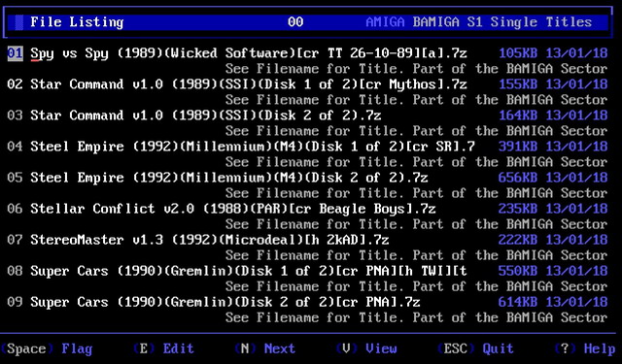This screenshot has height=364, width=622.
Task: Go to Next page with (N)
Action: (264, 348)
